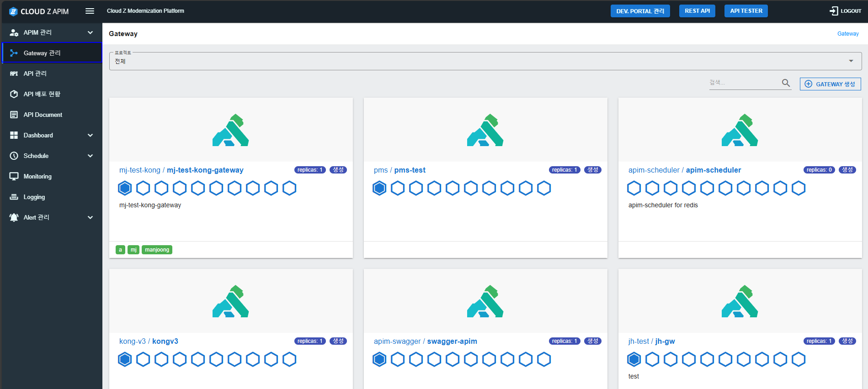
Task: Click Kong logo on pms-test card
Action: 485,130
